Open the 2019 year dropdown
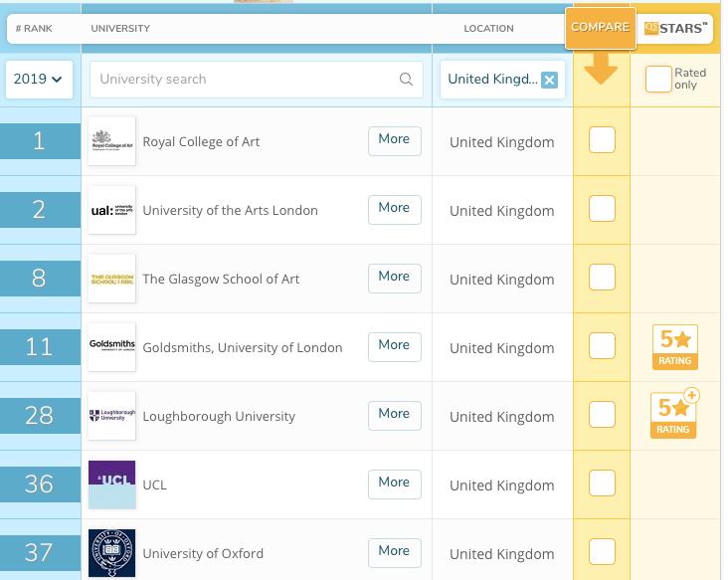Screen dimensions: 728x580 click(x=39, y=80)
